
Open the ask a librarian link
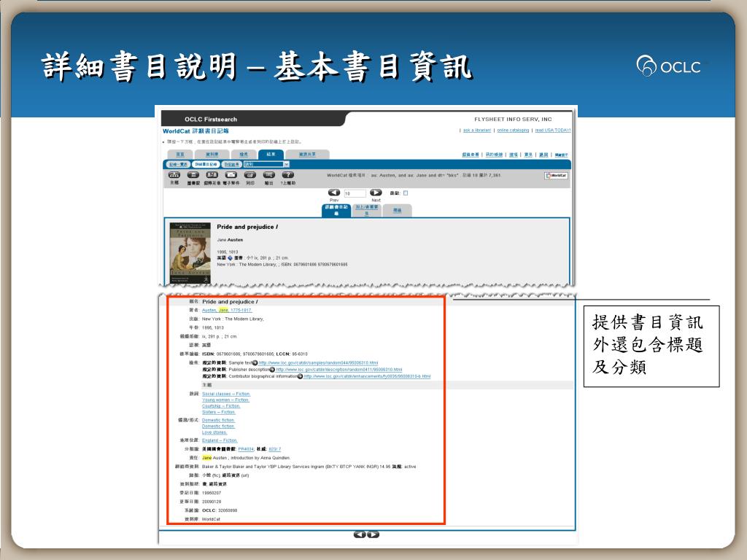pyautogui.click(x=477, y=130)
